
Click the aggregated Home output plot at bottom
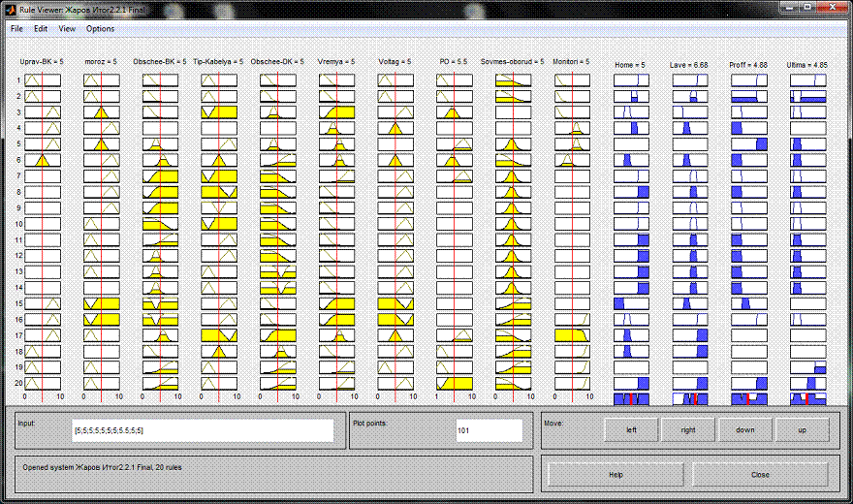click(631, 399)
